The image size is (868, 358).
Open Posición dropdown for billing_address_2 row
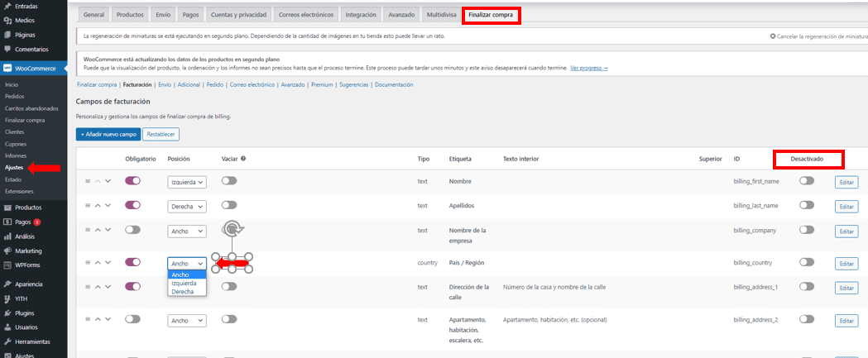pyautogui.click(x=186, y=320)
